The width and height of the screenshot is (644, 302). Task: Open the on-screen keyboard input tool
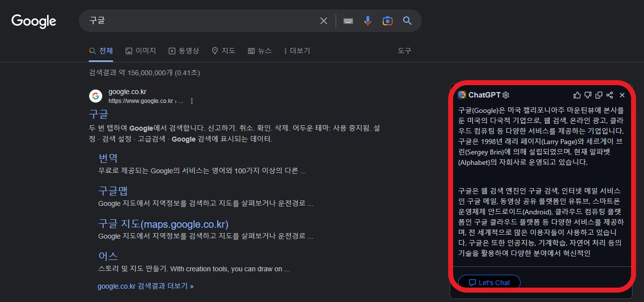point(348,21)
